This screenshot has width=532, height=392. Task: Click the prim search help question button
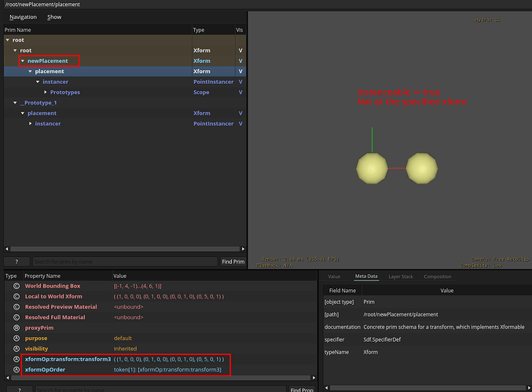click(x=17, y=262)
